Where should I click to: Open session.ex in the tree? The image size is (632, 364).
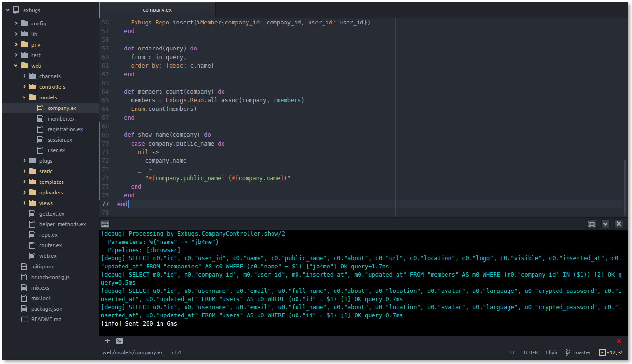pos(60,140)
